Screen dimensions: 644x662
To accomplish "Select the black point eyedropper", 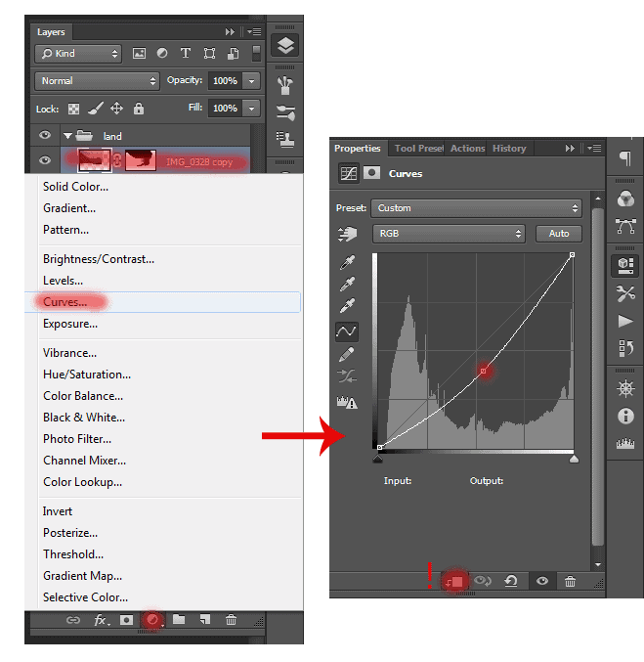I will tap(347, 262).
